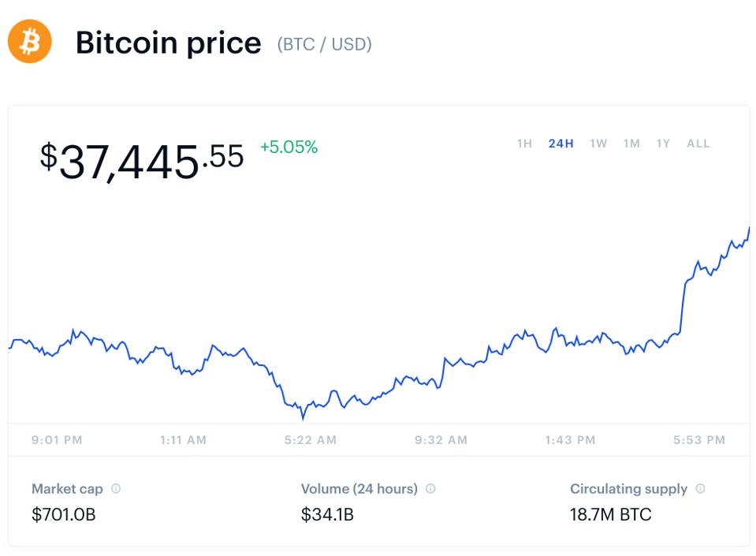Image resolution: width=756 pixels, height=556 pixels.
Task: Open the Volume (24 hours) info icon
Action: point(430,489)
